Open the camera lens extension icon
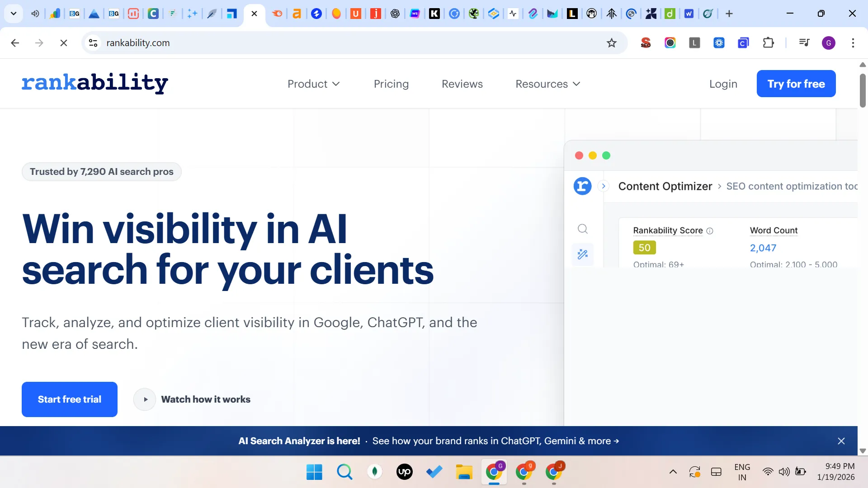The image size is (868, 488). tap(670, 43)
